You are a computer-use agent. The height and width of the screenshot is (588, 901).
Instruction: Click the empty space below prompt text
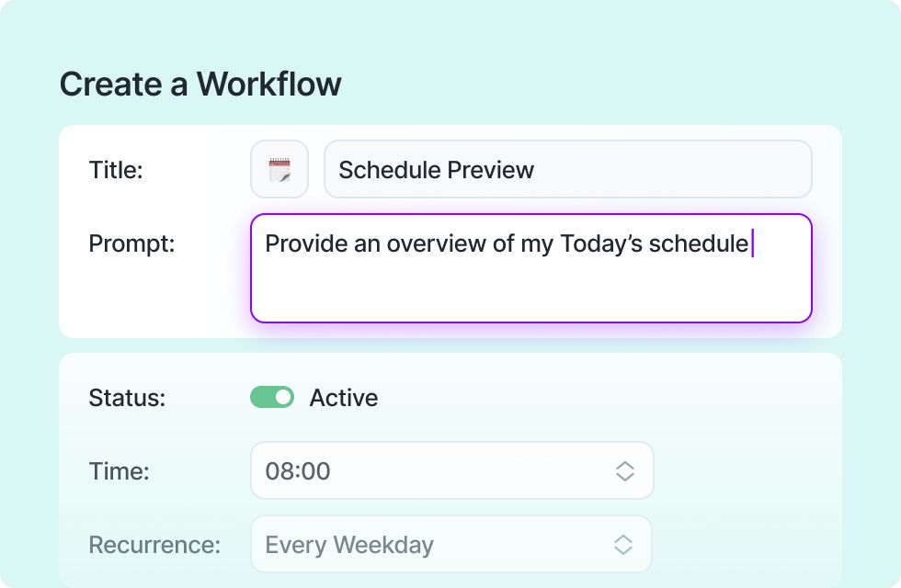click(531, 290)
